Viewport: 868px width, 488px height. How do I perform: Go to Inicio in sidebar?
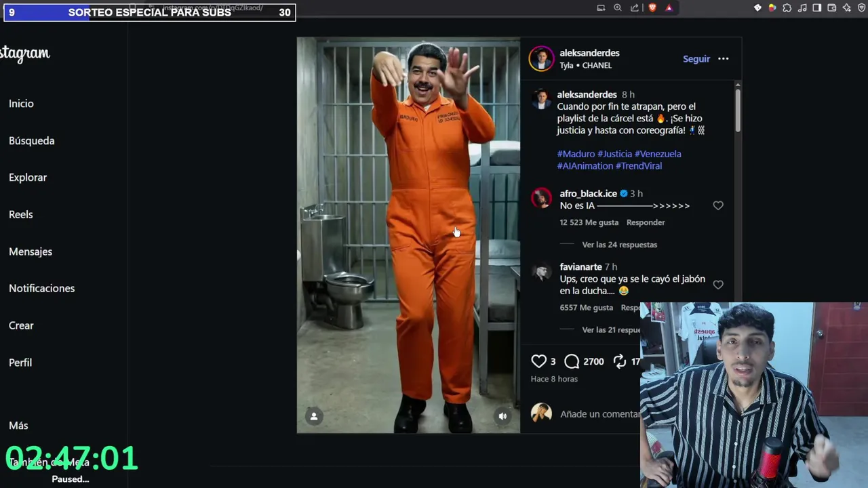pyautogui.click(x=21, y=104)
